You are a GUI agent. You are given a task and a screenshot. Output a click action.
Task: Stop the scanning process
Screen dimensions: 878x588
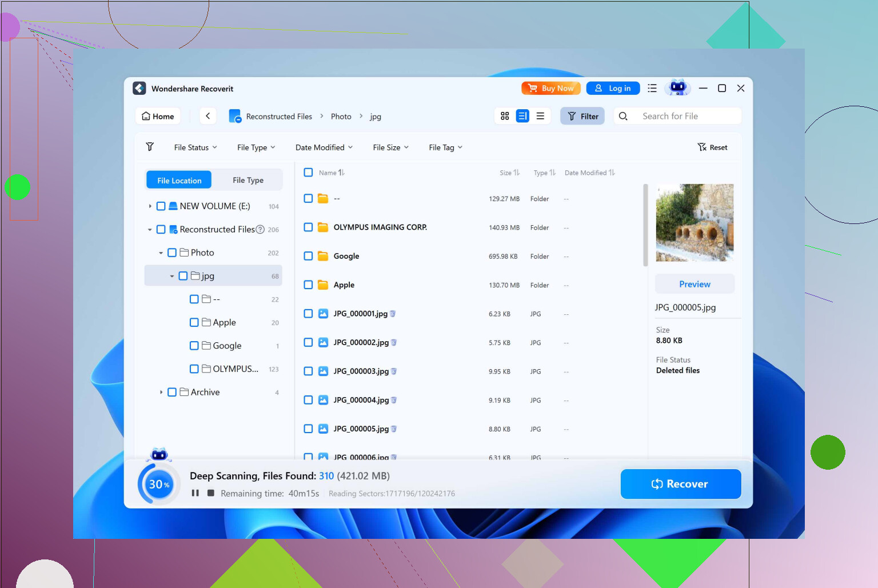(209, 493)
